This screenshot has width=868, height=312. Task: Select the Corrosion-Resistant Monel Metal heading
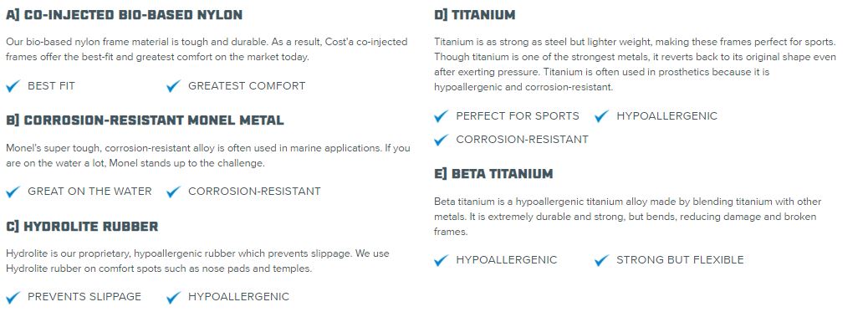click(x=145, y=120)
